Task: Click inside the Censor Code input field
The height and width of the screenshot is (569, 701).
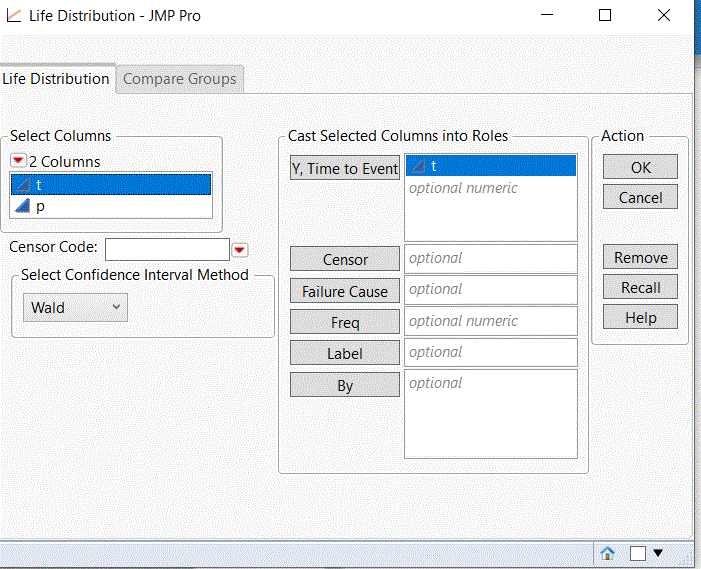Action: pyautogui.click(x=167, y=249)
